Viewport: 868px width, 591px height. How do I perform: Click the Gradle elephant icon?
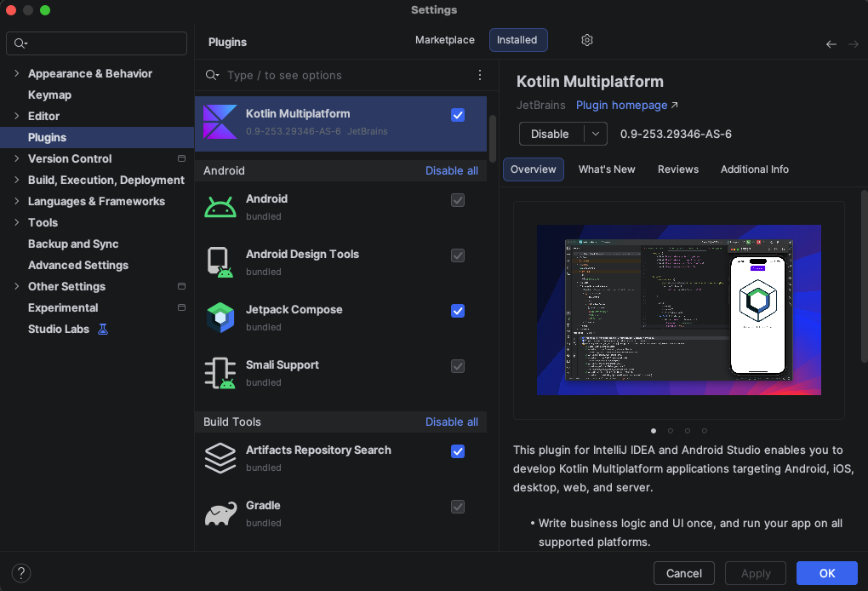click(x=220, y=514)
